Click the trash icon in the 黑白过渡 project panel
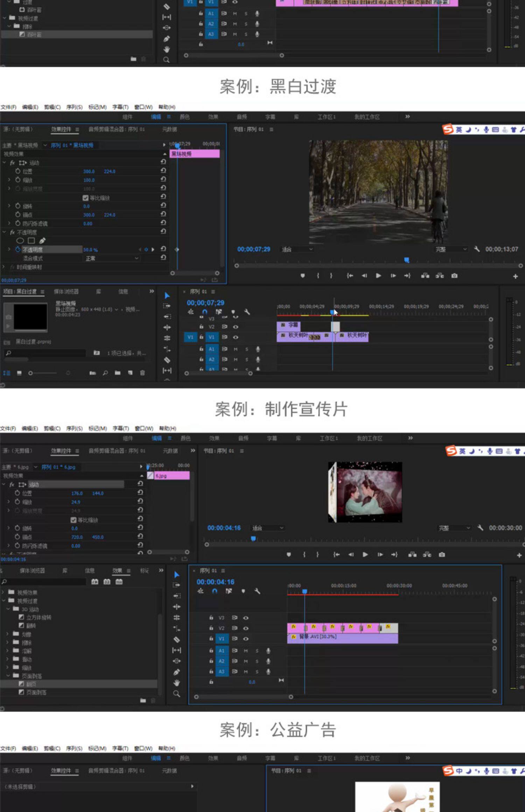Image resolution: width=525 pixels, height=812 pixels. [x=142, y=373]
